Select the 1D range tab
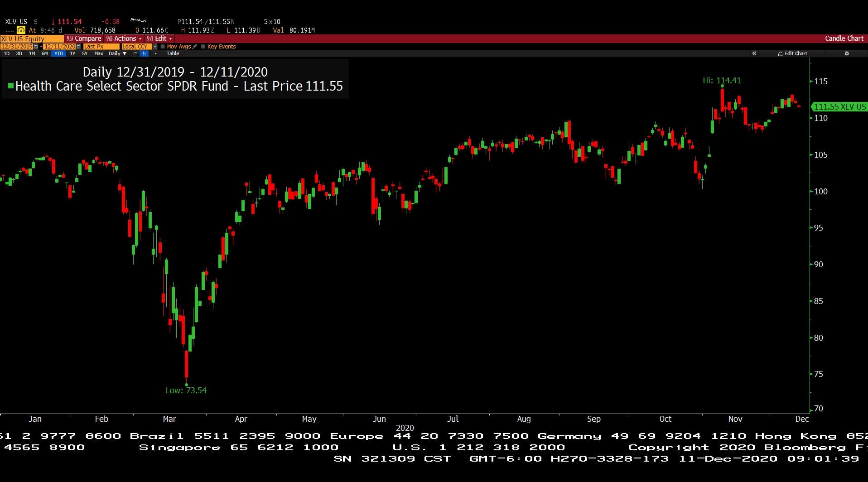This screenshot has height=482, width=868. click(x=6, y=53)
